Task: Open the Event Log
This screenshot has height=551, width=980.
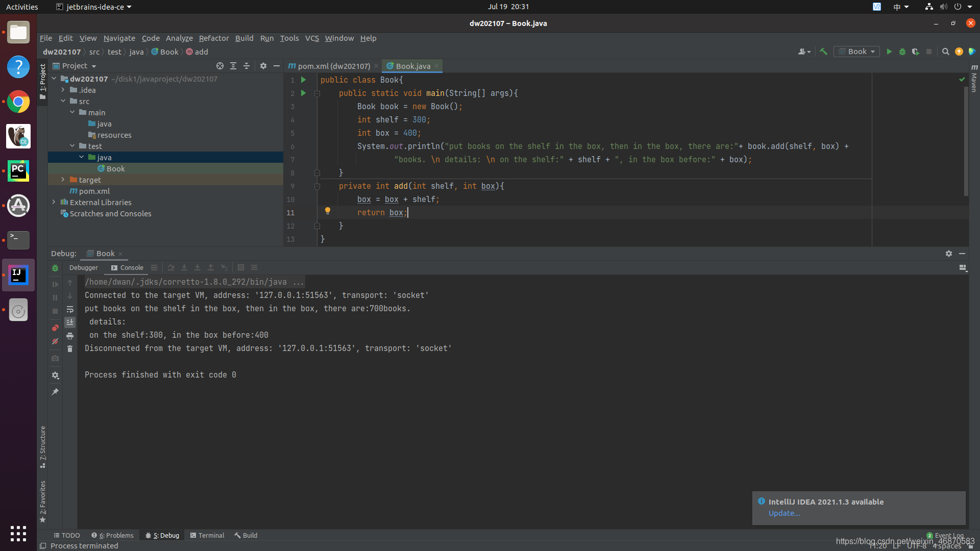Action: tap(945, 536)
